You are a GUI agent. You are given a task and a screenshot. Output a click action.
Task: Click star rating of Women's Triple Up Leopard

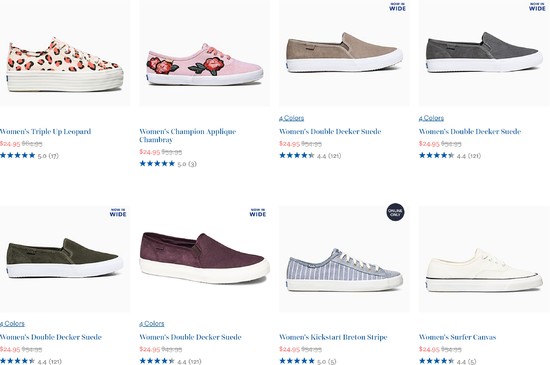[x=18, y=155]
